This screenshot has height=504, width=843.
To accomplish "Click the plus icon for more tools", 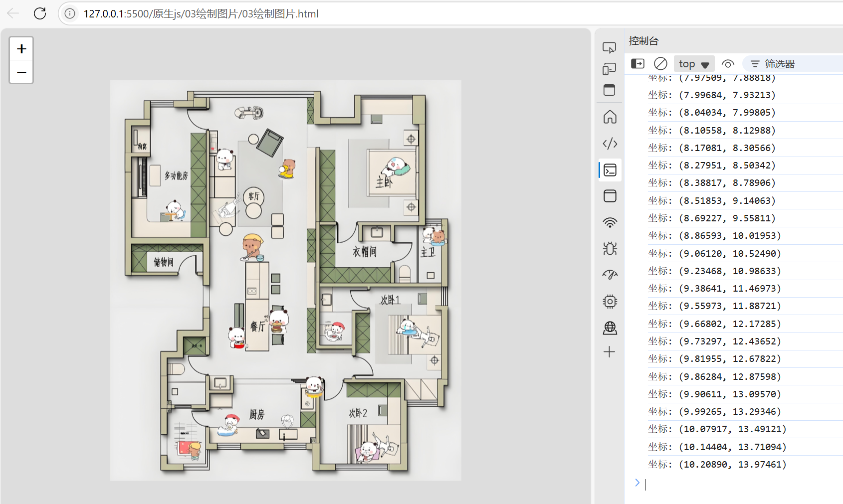I will click(x=610, y=352).
